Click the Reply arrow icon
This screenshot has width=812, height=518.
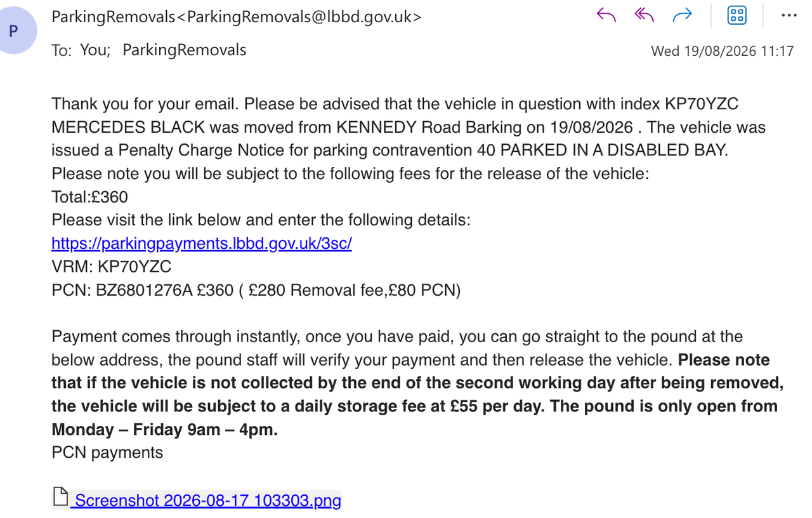click(606, 15)
